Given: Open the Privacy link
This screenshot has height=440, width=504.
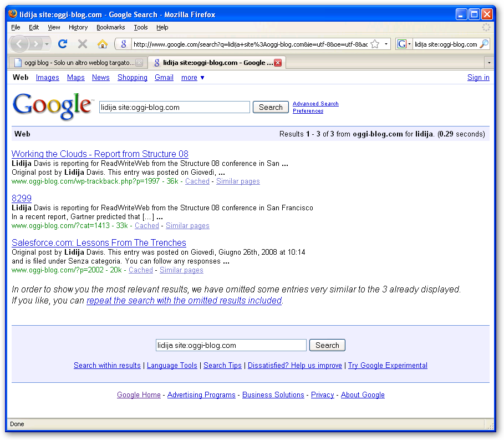Looking at the screenshot, I should (x=322, y=395).
